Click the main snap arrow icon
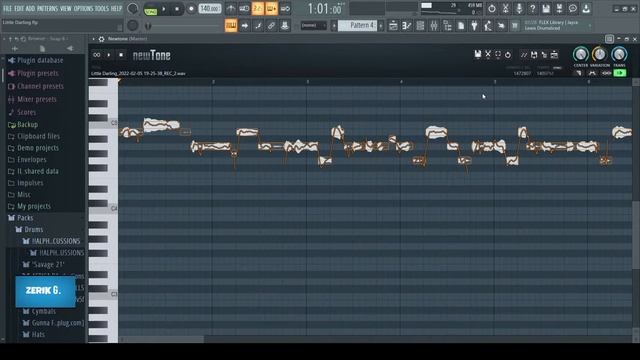This screenshot has height=360, width=640. [x=244, y=26]
